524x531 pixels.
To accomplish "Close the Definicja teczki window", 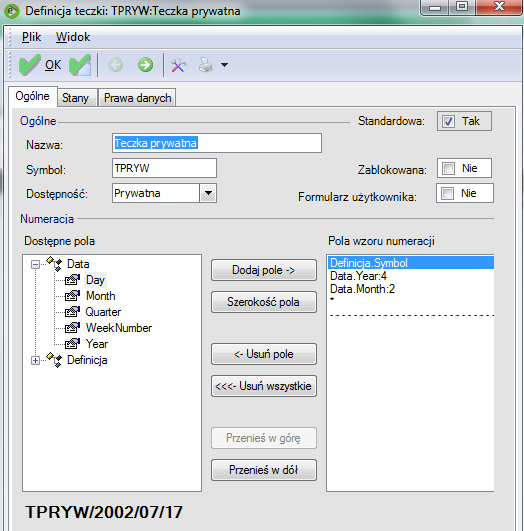I will click(x=499, y=7).
